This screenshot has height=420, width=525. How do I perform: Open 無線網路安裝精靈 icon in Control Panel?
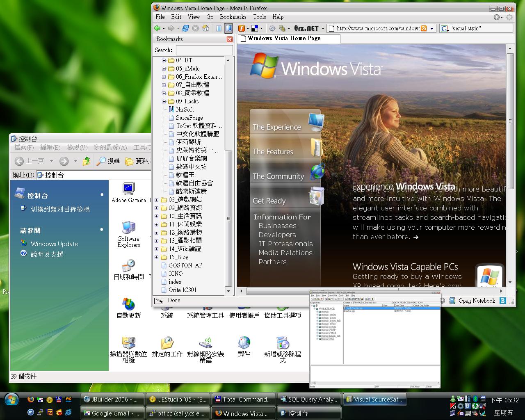(206, 349)
